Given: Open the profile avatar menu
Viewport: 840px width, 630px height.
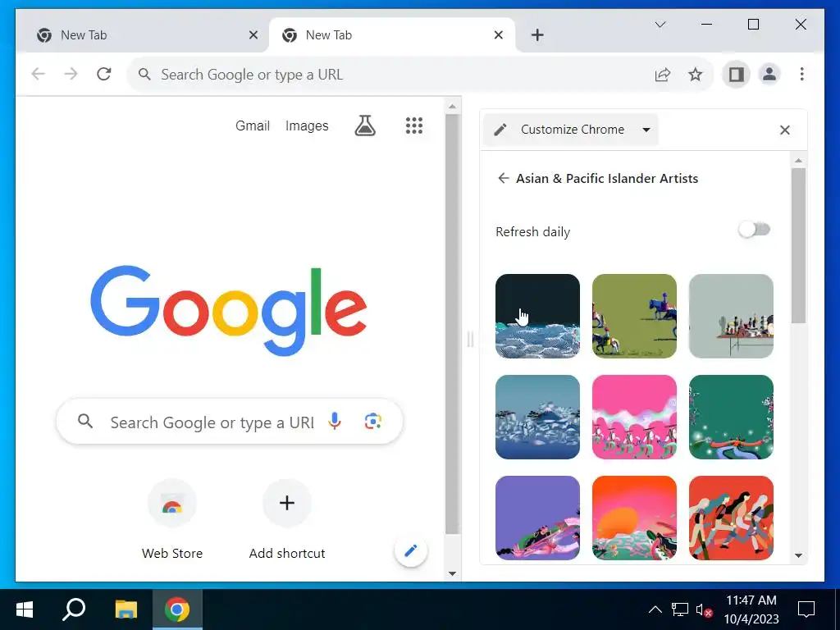Looking at the screenshot, I should pyautogui.click(x=769, y=74).
